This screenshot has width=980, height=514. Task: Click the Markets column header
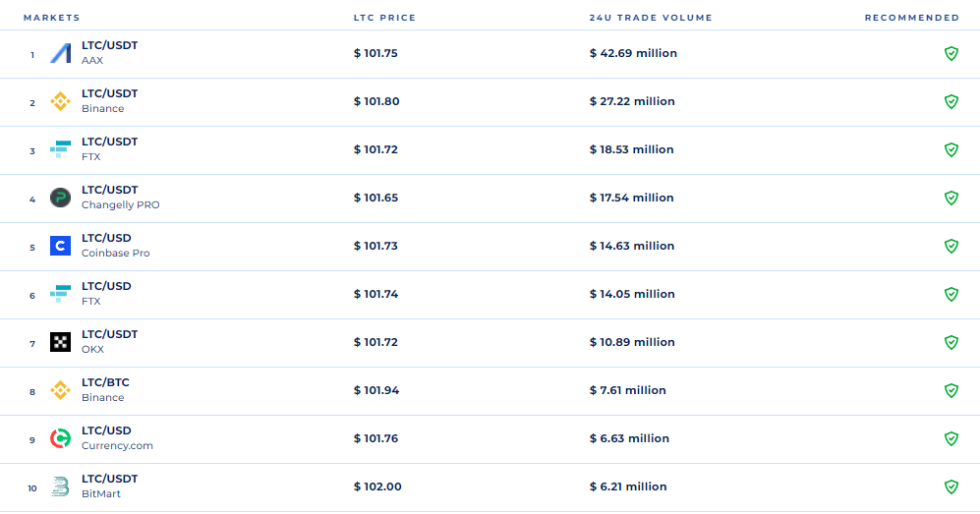51,18
